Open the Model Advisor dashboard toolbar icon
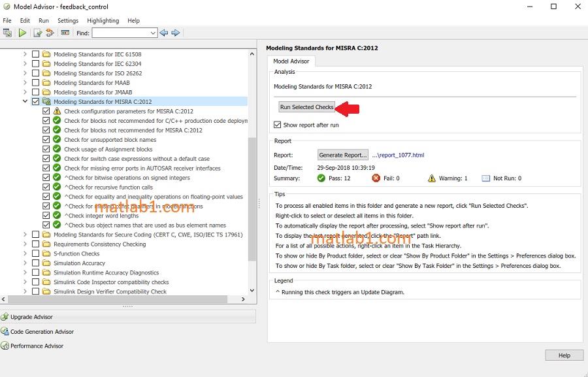The image size is (588, 377). tap(7, 33)
